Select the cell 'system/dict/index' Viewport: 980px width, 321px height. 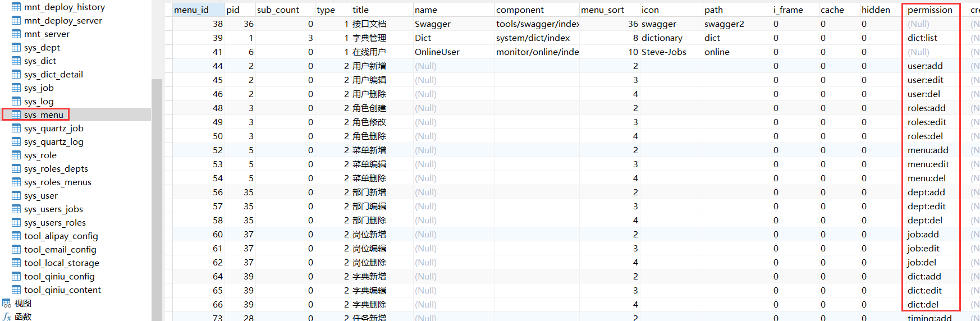click(537, 38)
